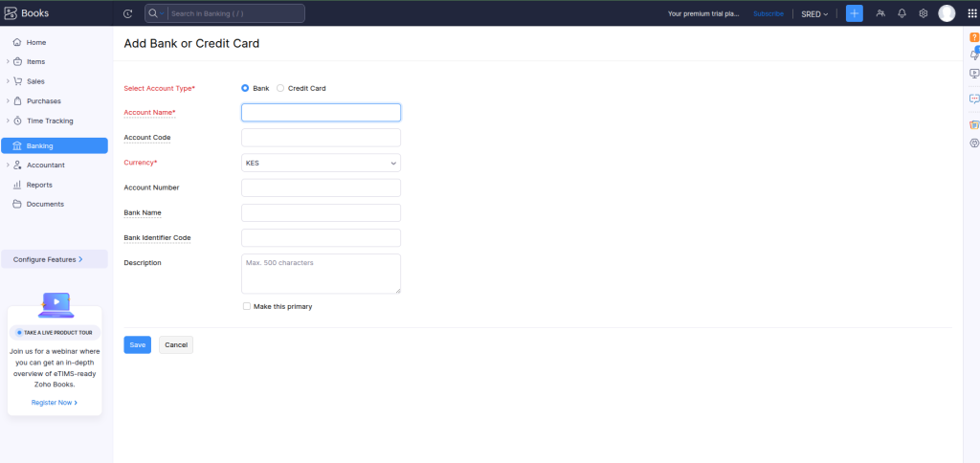
Task: Expand the Sales menu chevron
Action: 8,81
